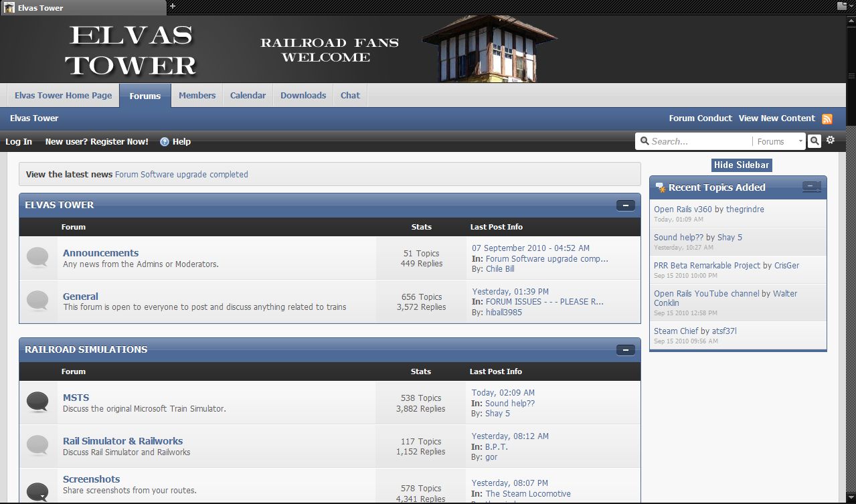Open the Calendar tab
Screen dimensions: 856x504
pos(248,96)
